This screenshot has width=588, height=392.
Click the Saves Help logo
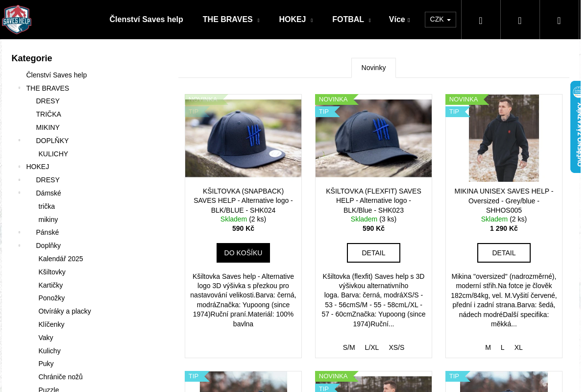pyautogui.click(x=17, y=20)
